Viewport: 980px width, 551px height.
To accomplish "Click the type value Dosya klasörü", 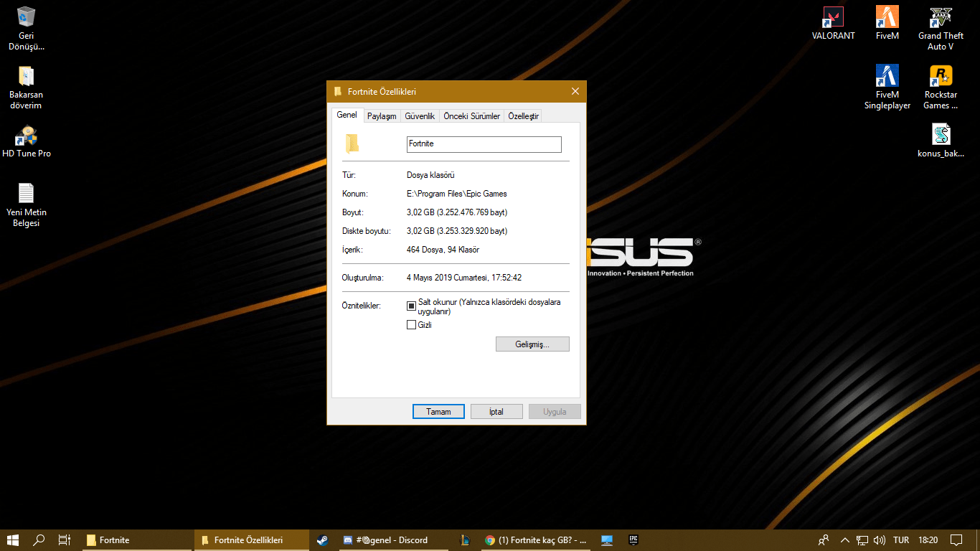I will click(430, 175).
